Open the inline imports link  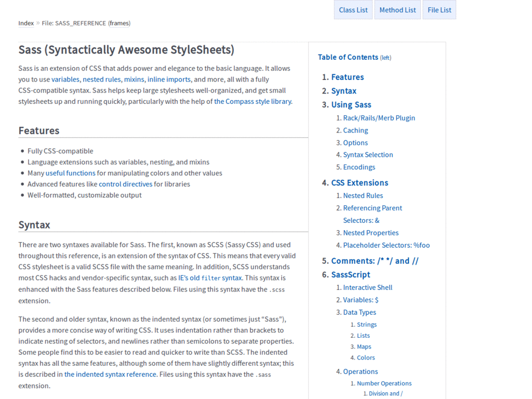169,79
